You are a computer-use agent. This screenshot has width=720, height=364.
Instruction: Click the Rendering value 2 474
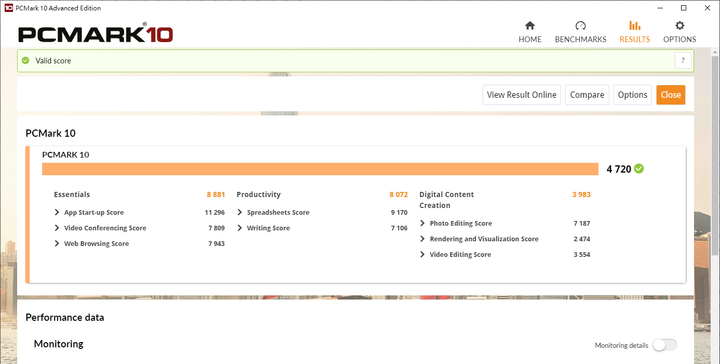point(582,239)
